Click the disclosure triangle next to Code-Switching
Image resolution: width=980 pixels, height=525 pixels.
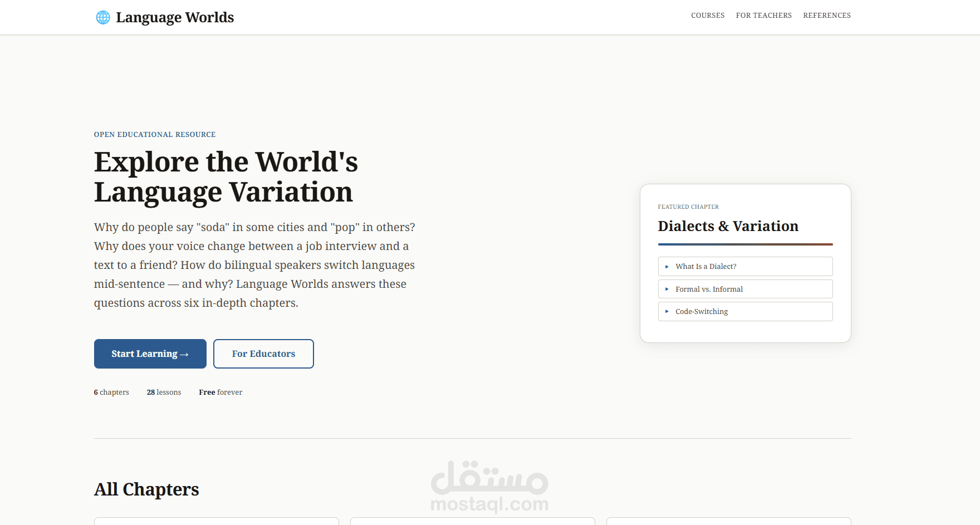point(667,311)
